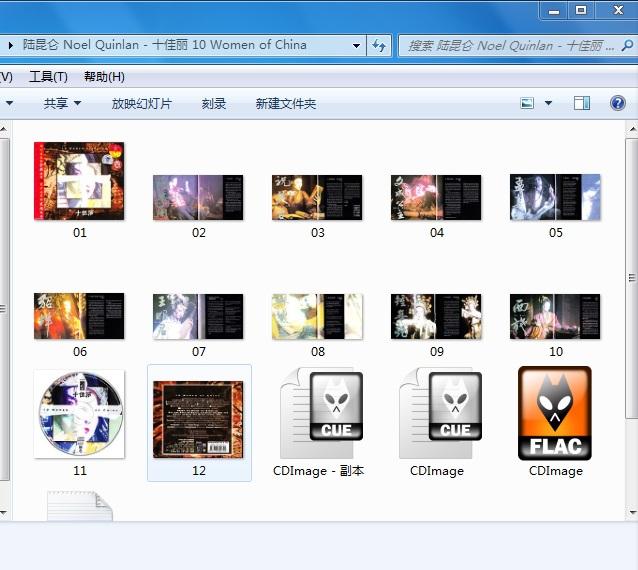
Task: Click the file list scrollbar down arrow
Action: click(632, 513)
